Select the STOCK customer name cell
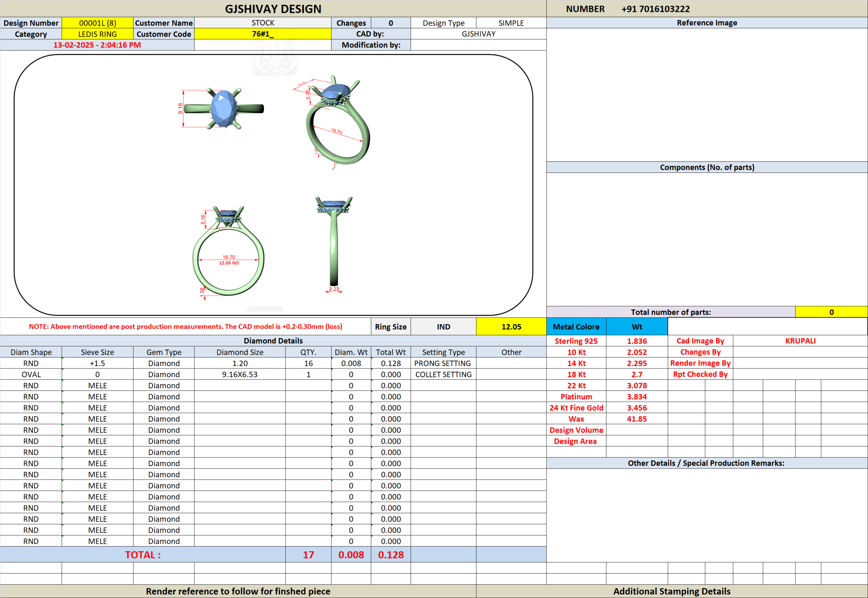This screenshot has height=598, width=868. (x=262, y=23)
